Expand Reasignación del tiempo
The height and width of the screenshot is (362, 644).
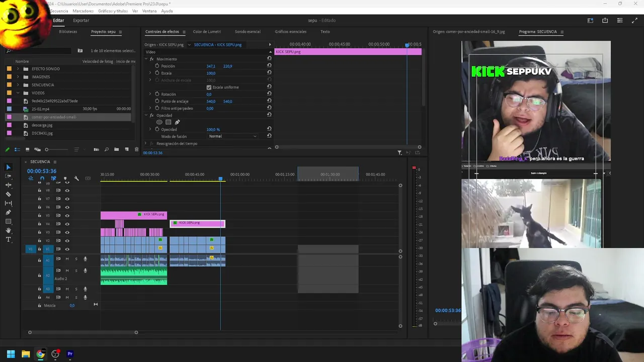pyautogui.click(x=146, y=143)
